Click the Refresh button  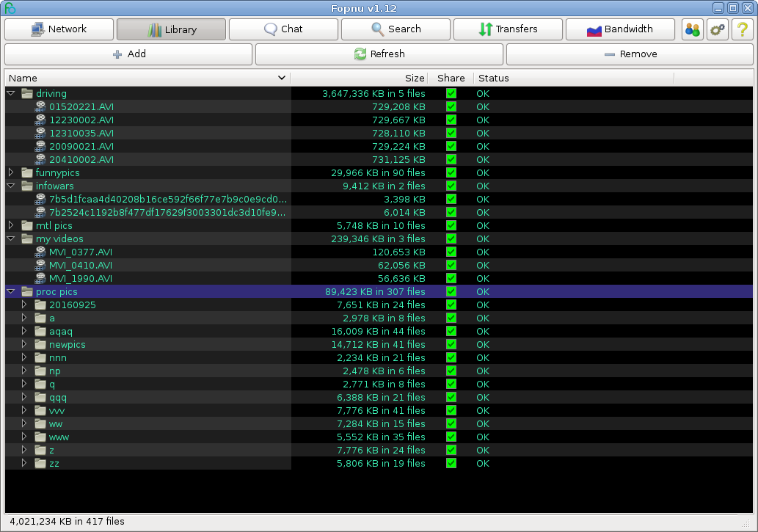click(x=379, y=54)
